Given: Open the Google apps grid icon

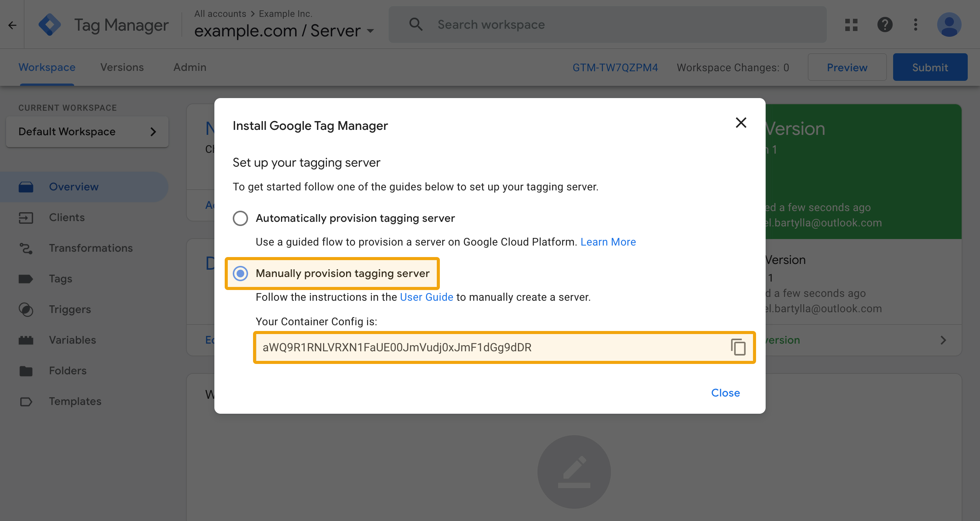Looking at the screenshot, I should (851, 25).
